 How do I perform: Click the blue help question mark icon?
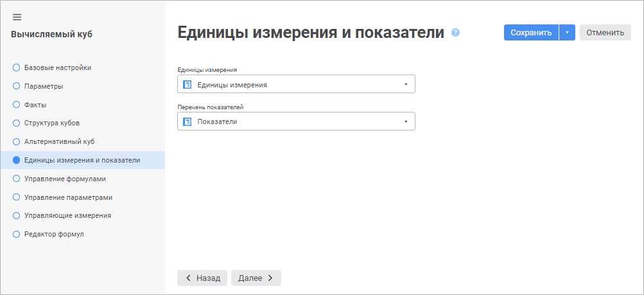[x=456, y=32]
